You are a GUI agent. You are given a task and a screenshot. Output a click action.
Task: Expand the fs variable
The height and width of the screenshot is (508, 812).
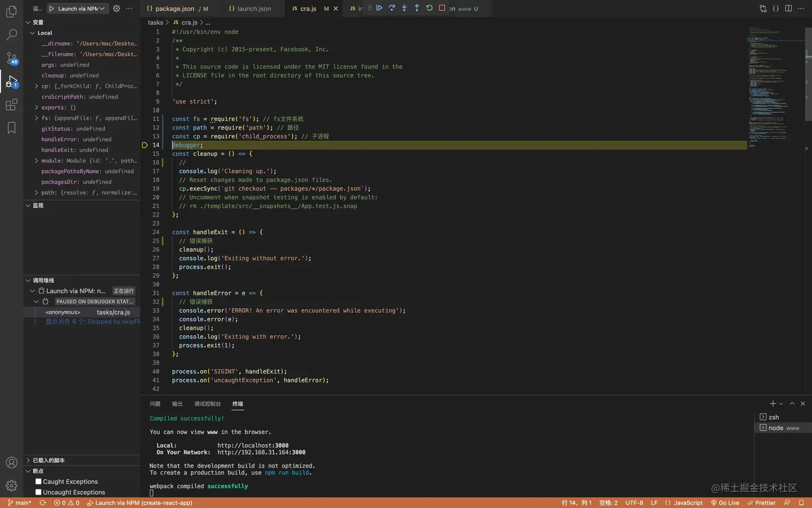click(37, 118)
